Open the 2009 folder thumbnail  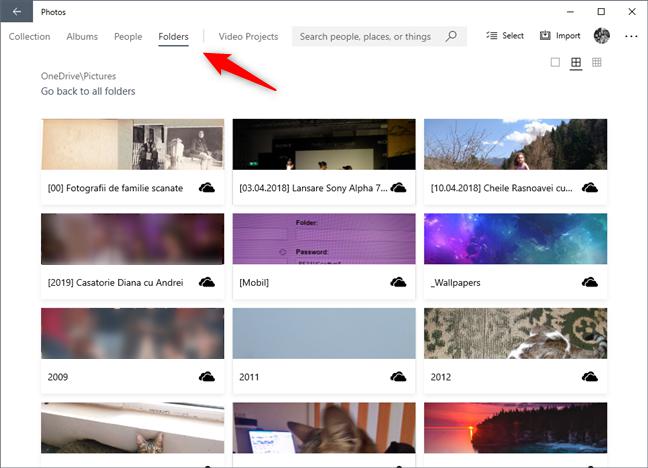click(133, 333)
